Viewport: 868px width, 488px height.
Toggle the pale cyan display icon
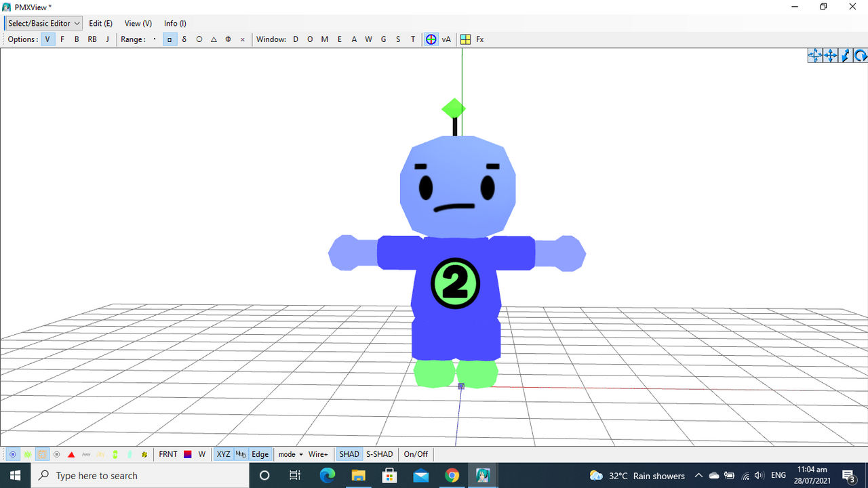tap(130, 454)
